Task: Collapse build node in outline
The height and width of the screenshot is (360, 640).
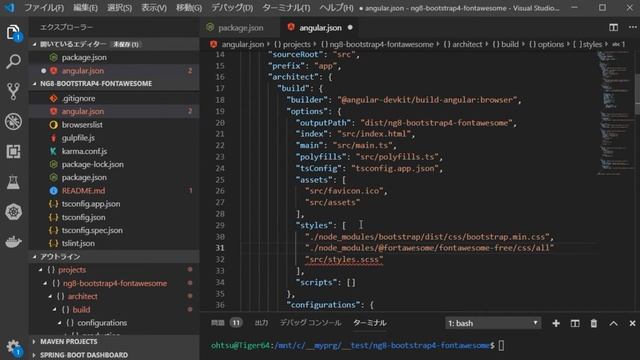Action: pos(55,309)
